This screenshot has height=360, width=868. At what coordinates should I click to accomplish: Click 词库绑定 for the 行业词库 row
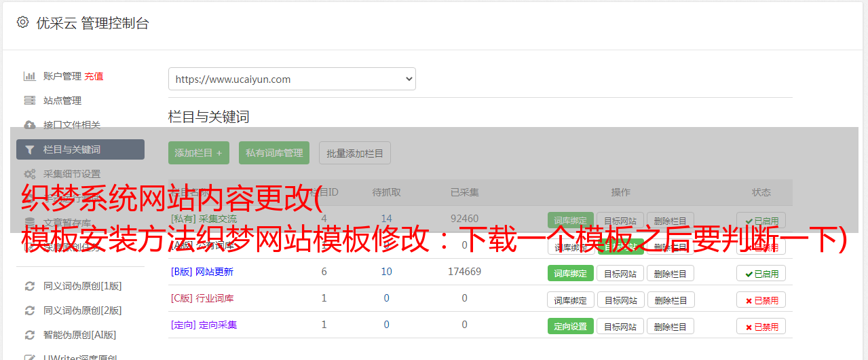(571, 300)
